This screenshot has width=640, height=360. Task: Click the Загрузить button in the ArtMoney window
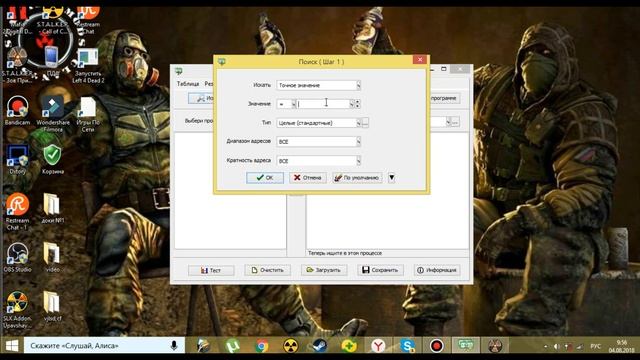click(x=324, y=270)
